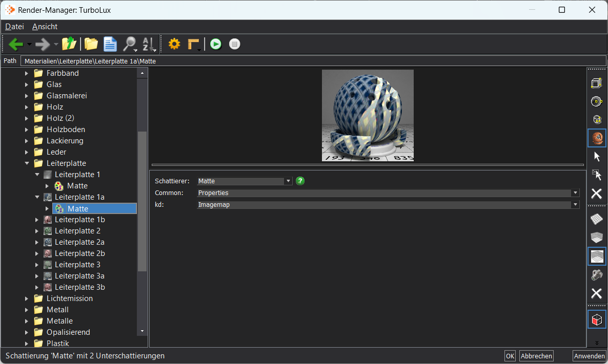Open render settings via orange gear icon

(x=174, y=44)
